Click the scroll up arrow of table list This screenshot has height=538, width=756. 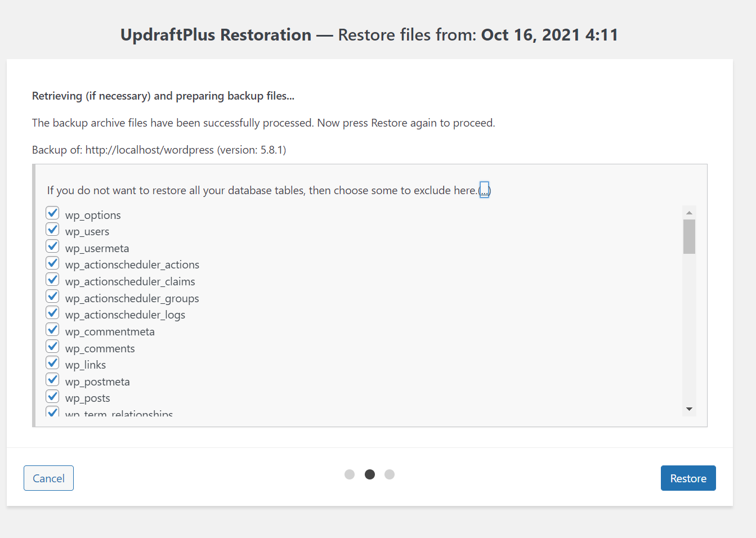689,213
